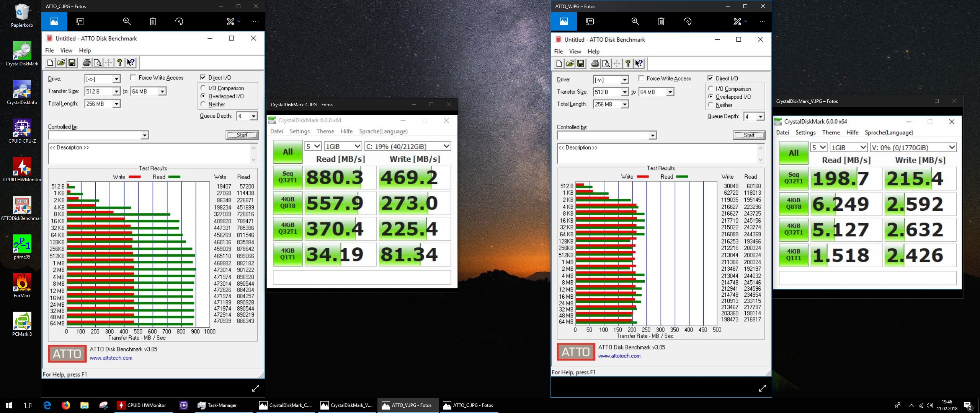This screenshot has width=980, height=413.
Task: Toggle Force Write Access checkbox in left ATTO
Action: click(133, 78)
